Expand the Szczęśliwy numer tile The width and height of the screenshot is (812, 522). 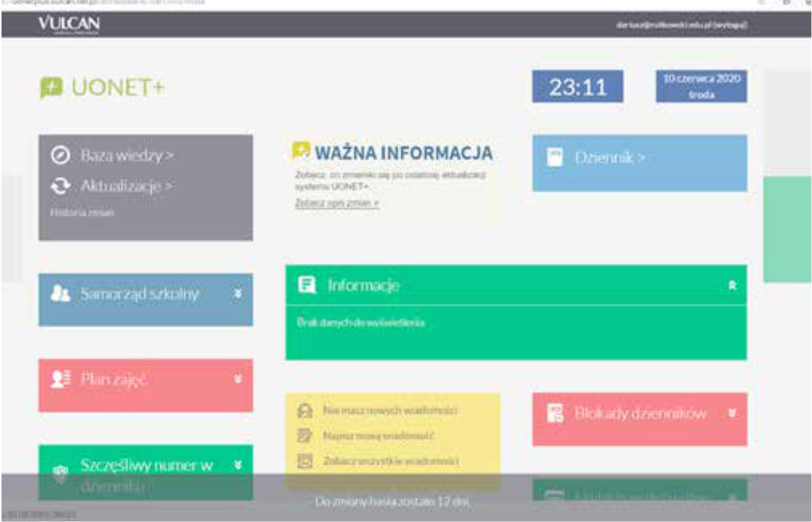[x=238, y=465]
